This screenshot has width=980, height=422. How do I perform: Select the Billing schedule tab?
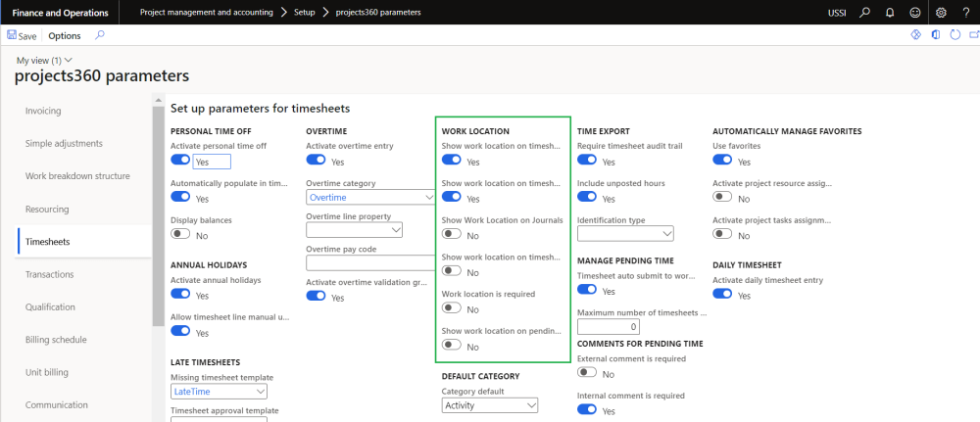pyautogui.click(x=56, y=340)
